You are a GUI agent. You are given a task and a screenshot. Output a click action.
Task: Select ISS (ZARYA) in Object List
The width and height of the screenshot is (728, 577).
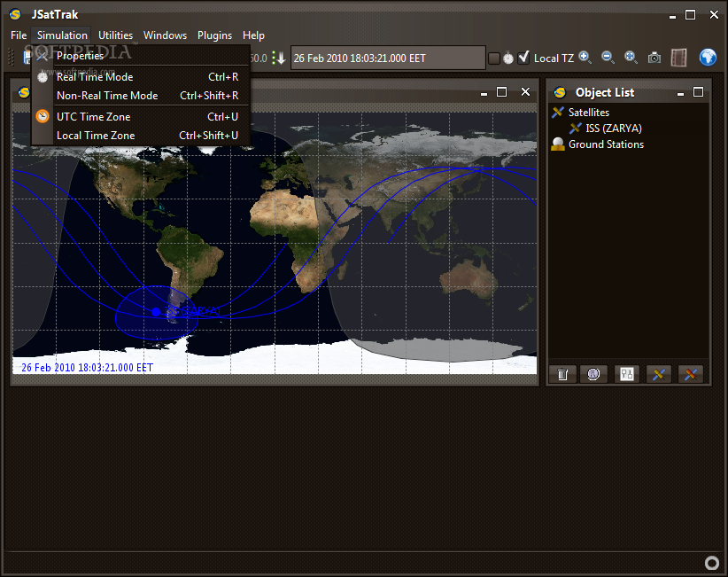(614, 129)
